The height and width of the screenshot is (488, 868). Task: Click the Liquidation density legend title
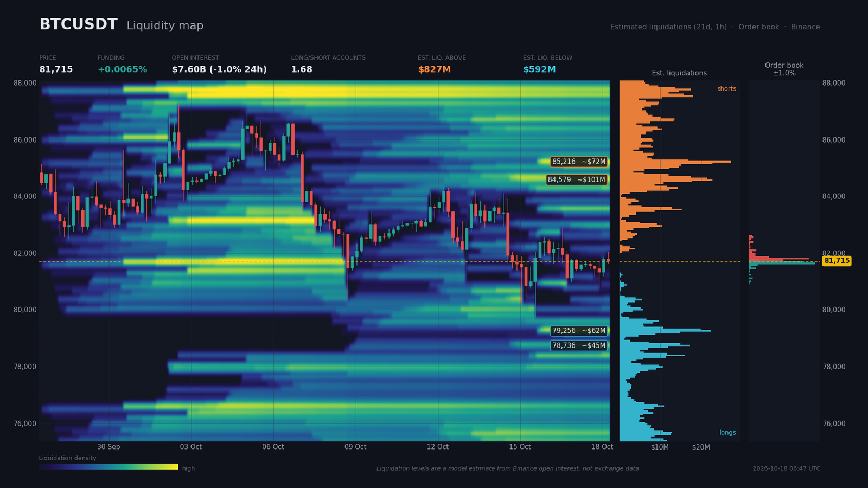pyautogui.click(x=67, y=458)
